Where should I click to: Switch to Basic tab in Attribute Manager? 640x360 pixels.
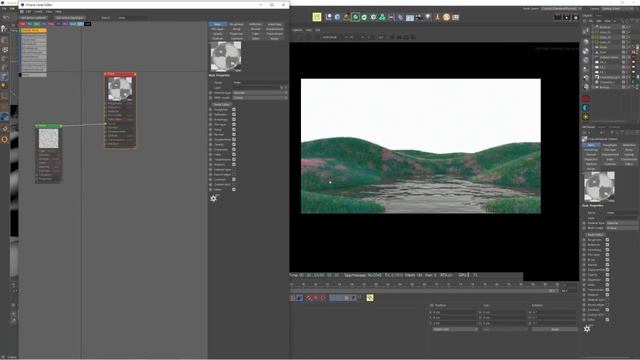pyautogui.click(x=591, y=145)
